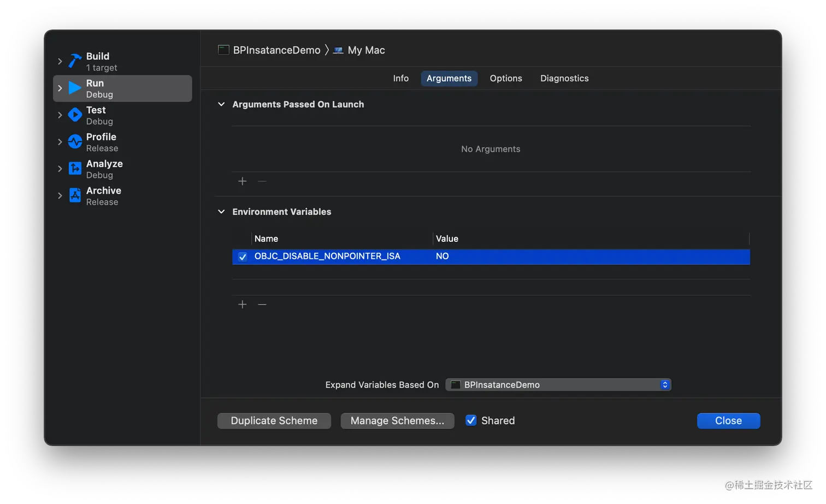
Task: Select My Mac destination in breadcrumb
Action: (366, 50)
